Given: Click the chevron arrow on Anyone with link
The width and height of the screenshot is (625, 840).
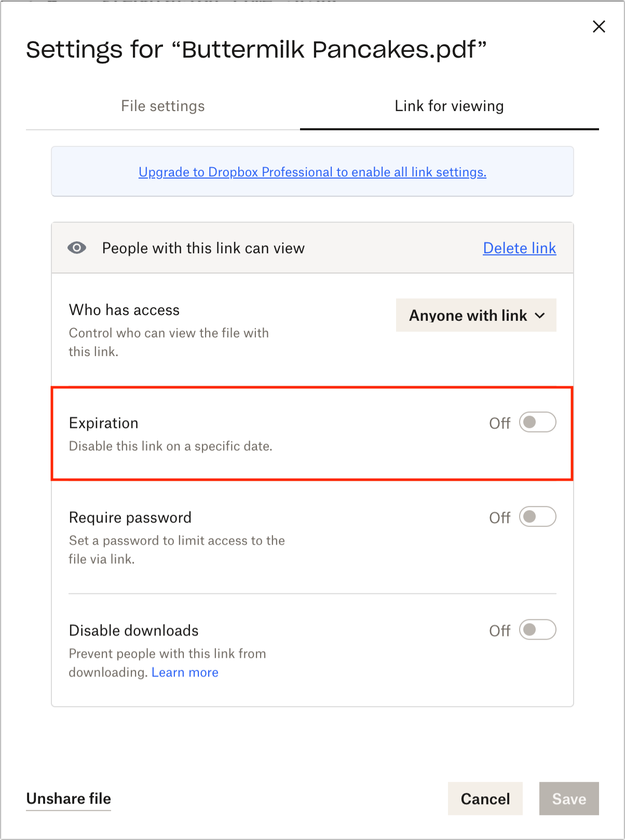Looking at the screenshot, I should (540, 315).
